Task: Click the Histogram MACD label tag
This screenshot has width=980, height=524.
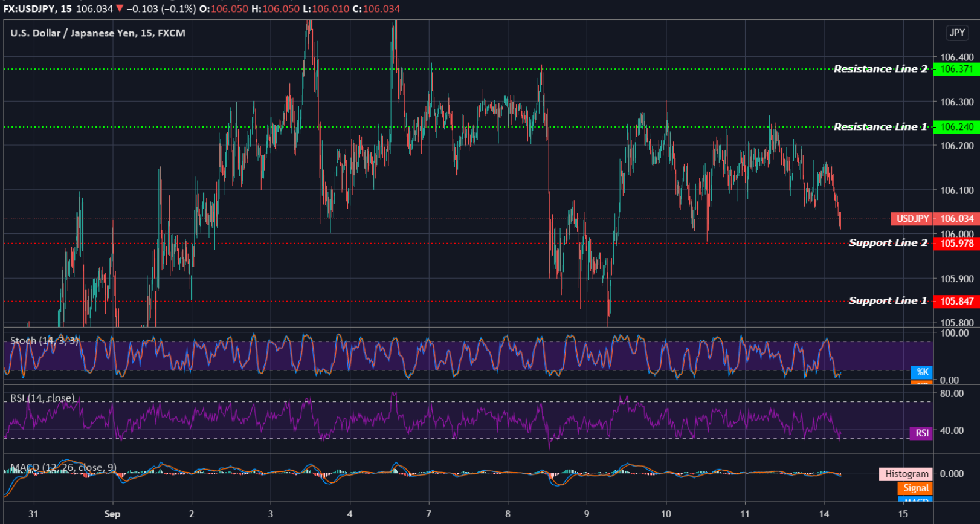Action: (x=906, y=474)
